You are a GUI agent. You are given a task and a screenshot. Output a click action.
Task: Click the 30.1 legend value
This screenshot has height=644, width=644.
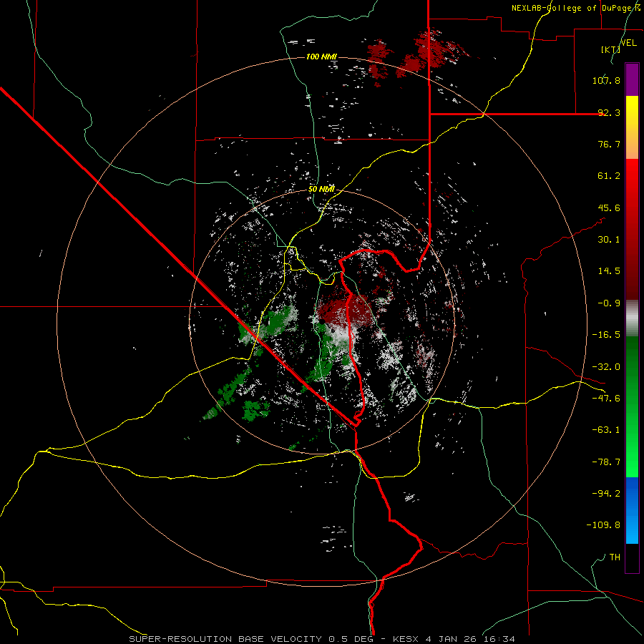tap(609, 240)
